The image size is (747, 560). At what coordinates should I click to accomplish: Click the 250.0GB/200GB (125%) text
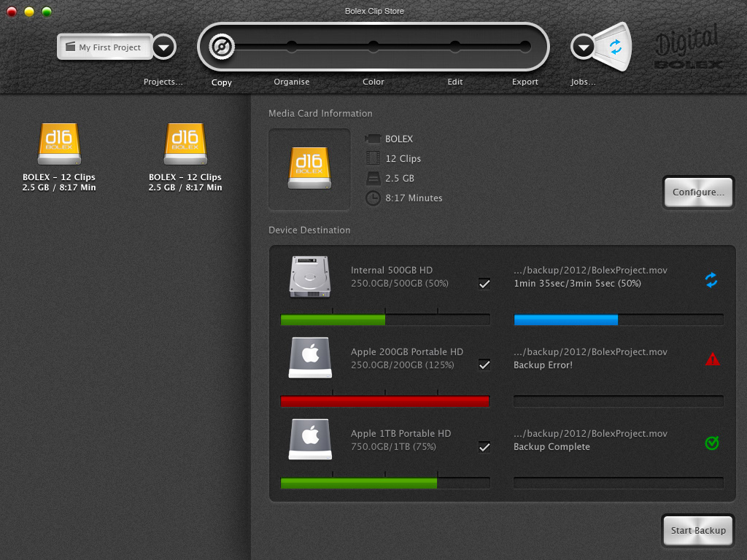pos(402,365)
